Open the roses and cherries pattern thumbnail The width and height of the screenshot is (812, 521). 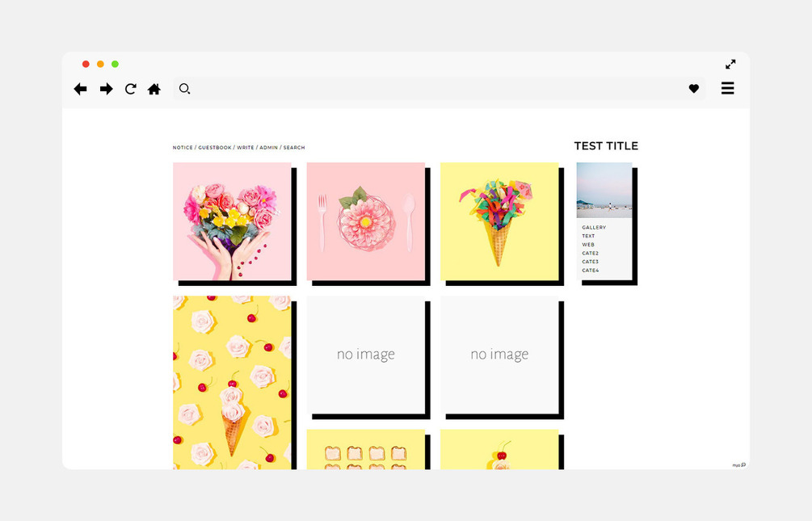tap(232, 383)
